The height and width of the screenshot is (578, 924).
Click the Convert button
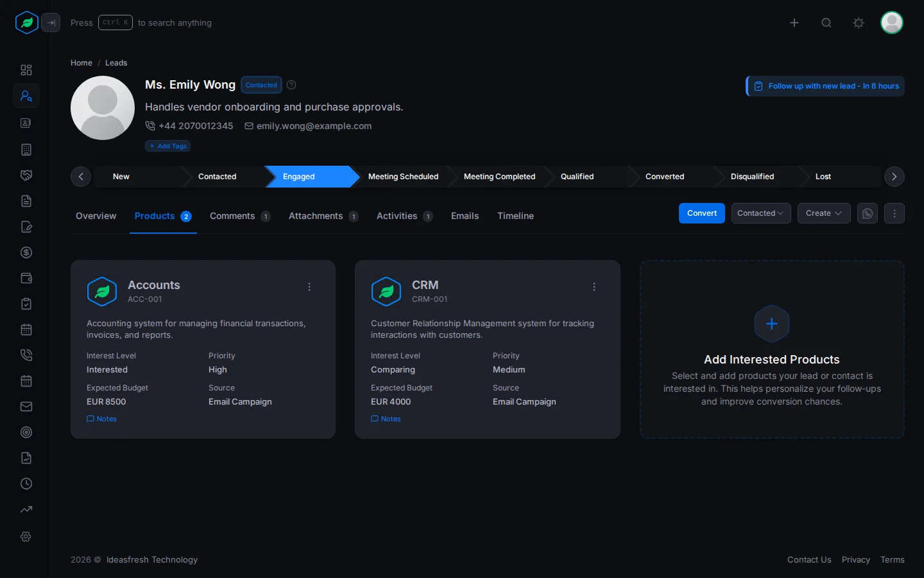pyautogui.click(x=702, y=213)
